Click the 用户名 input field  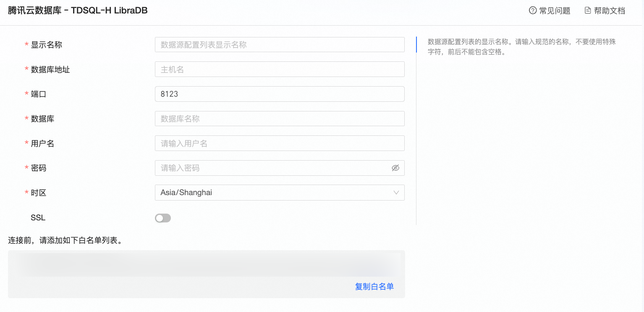[x=280, y=143]
